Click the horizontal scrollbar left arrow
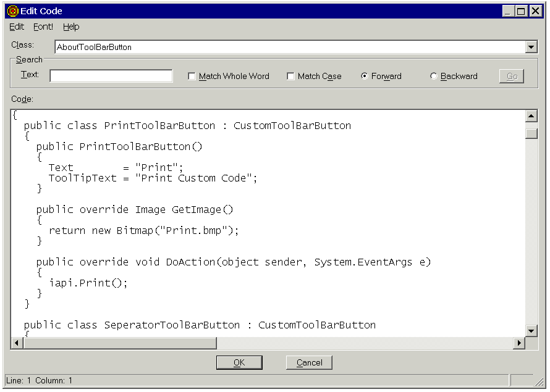The height and width of the screenshot is (392, 550). 17,343
